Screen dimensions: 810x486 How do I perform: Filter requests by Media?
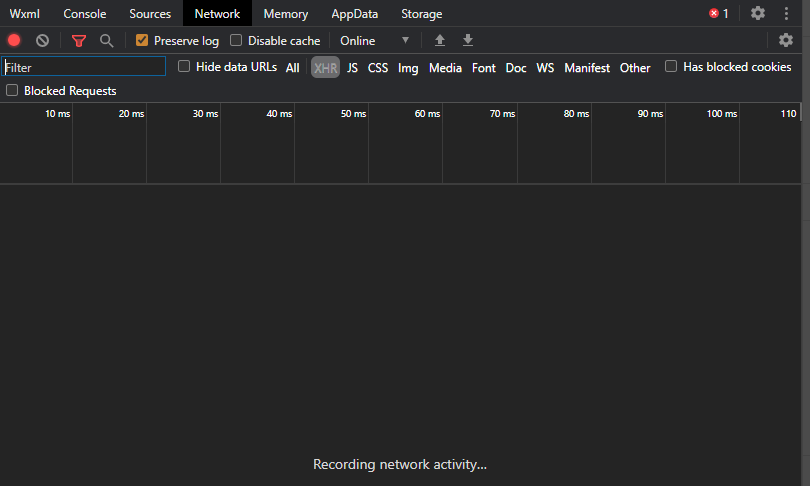(445, 68)
